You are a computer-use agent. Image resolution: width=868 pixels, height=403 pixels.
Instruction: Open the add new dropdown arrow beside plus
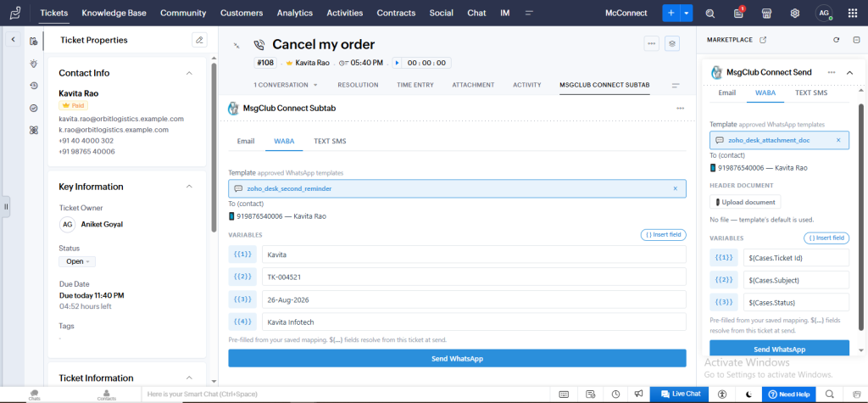click(687, 14)
